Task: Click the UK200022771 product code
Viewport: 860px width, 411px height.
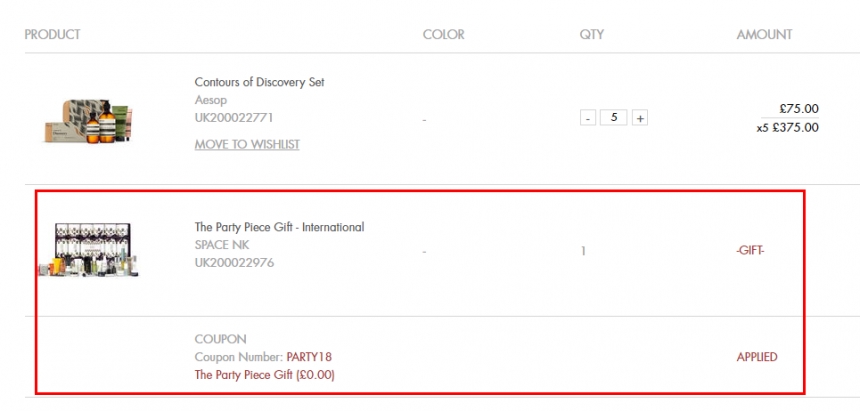Action: point(234,118)
